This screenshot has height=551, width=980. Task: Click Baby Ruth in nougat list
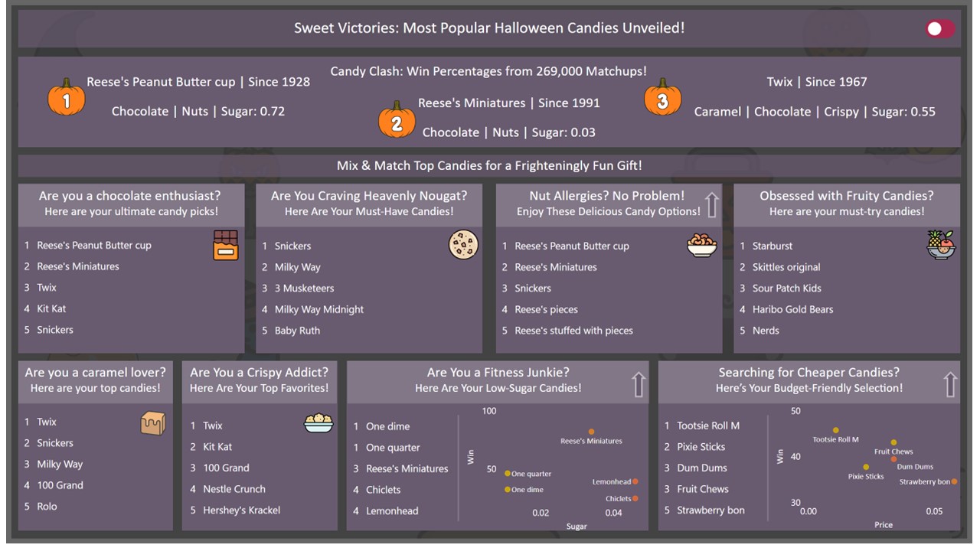pos(297,331)
